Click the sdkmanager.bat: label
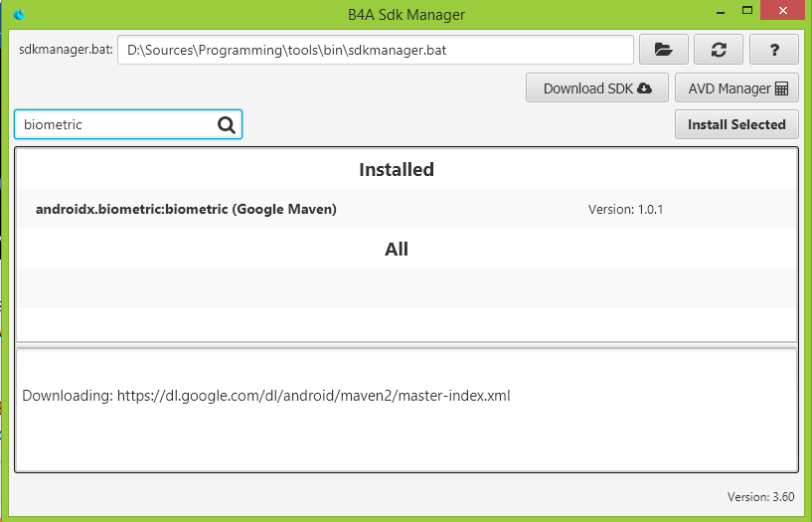The width and height of the screenshot is (812, 522). pos(66,49)
